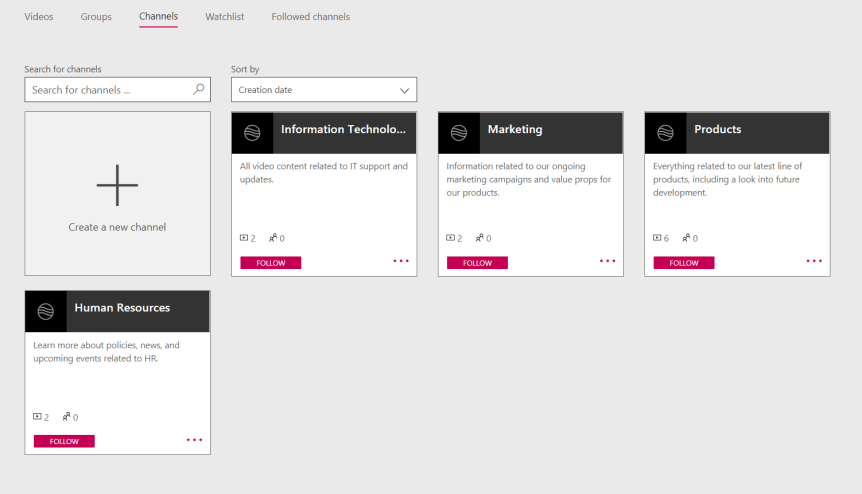Open the Products channel ellipsis menu
The height and width of the screenshot is (494, 862).
(814, 261)
